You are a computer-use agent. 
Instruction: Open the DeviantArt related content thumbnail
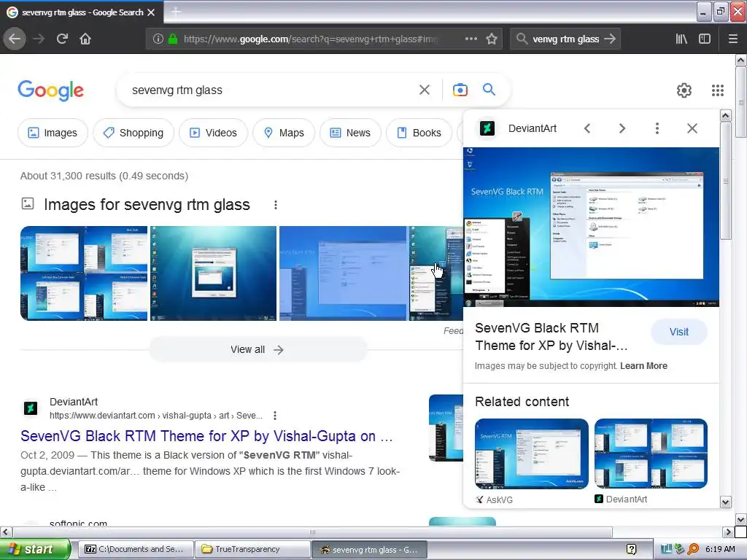(x=651, y=454)
